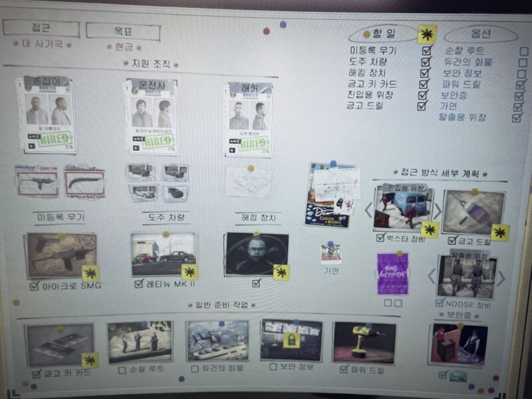Enable the 보안 정보 checkbox under photo
This screenshot has width=532, height=399.
[273, 367]
